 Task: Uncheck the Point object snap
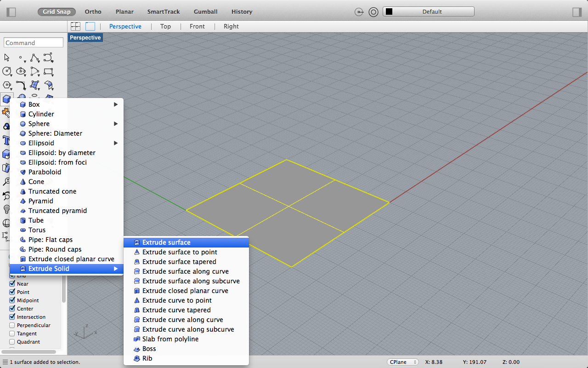pos(12,292)
